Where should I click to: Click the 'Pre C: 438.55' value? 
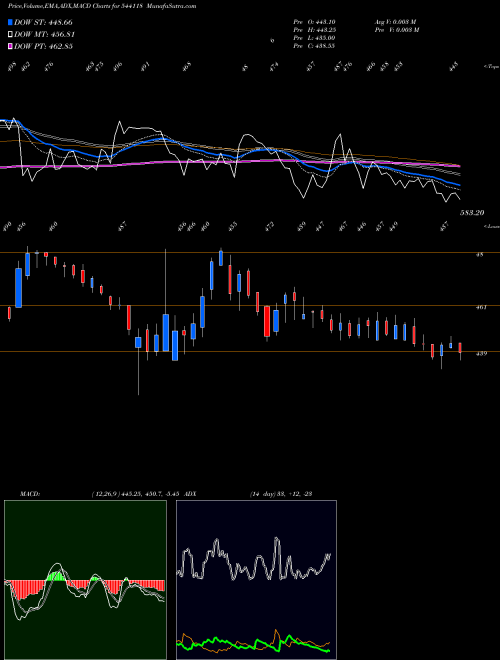pos(314,46)
